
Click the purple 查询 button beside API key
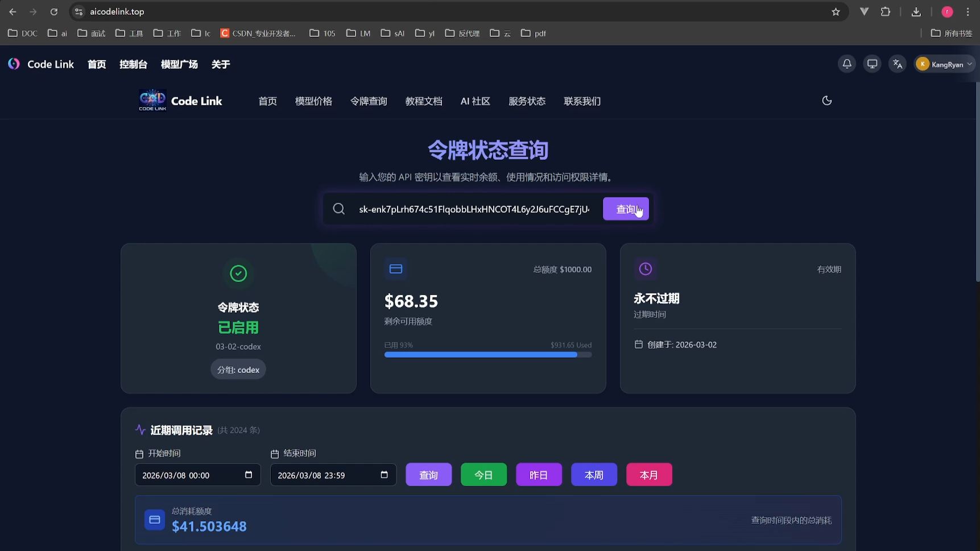click(626, 209)
